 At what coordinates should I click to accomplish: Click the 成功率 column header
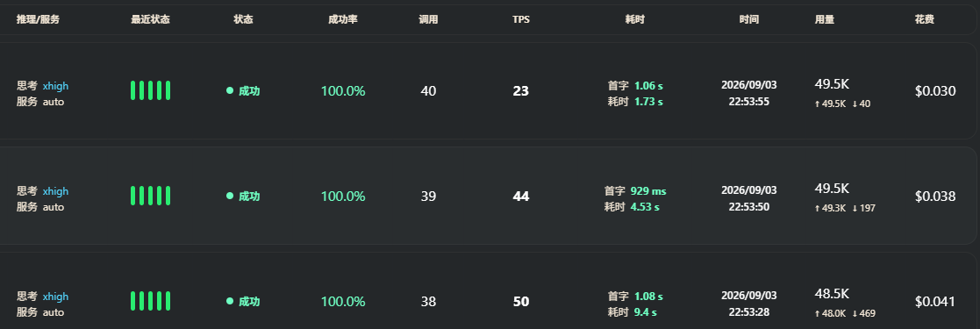coord(342,19)
